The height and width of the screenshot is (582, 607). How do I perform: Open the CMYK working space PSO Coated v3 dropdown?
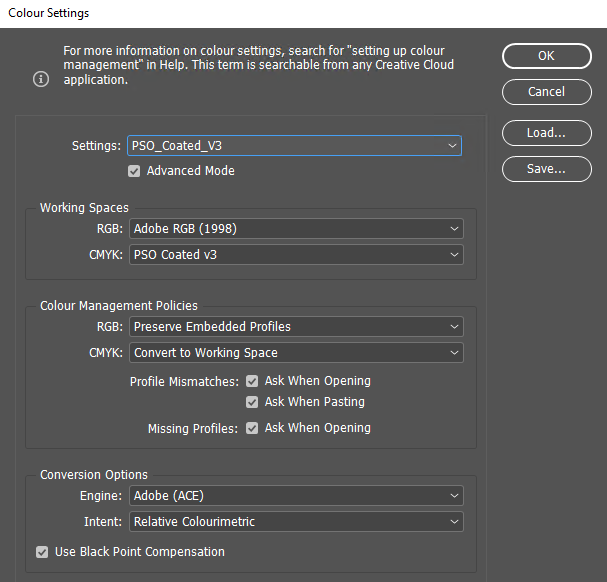tap(296, 255)
